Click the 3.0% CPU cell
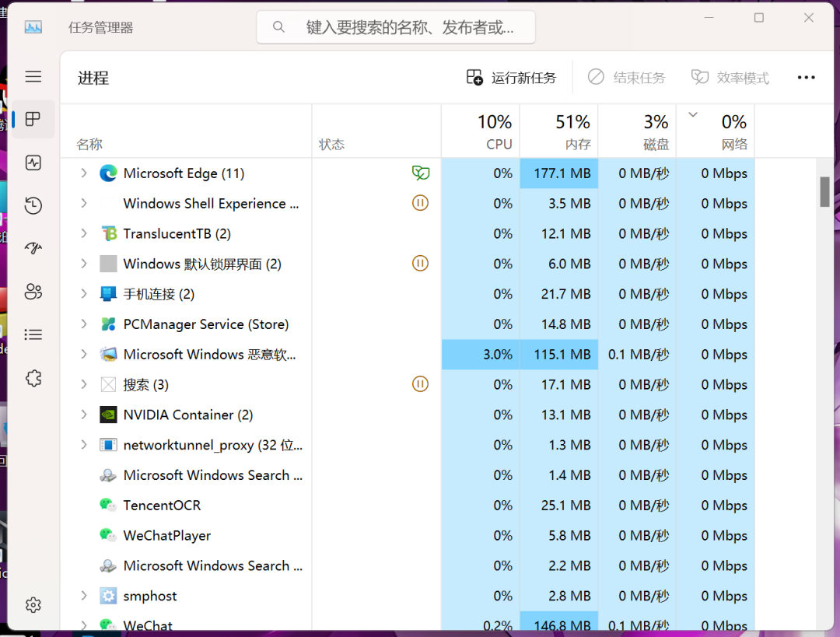This screenshot has height=637, width=840. [481, 354]
